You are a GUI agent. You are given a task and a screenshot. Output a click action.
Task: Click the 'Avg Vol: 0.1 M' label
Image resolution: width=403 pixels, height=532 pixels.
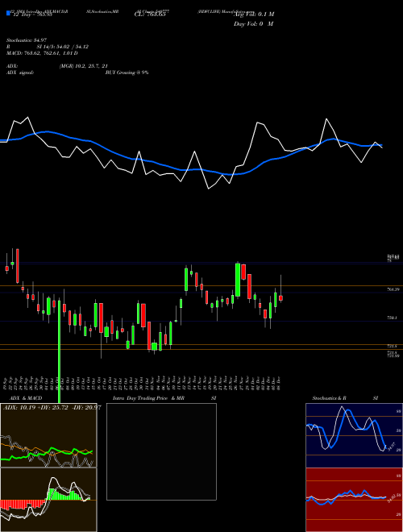254,14
